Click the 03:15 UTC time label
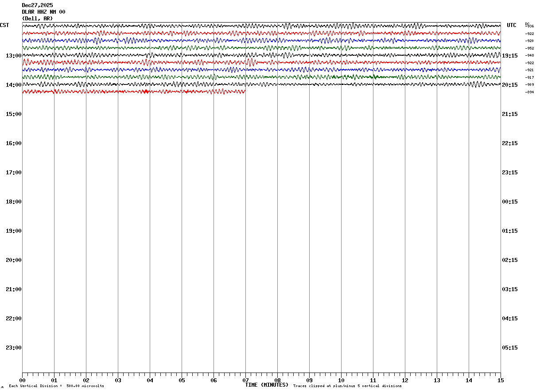 point(510,289)
